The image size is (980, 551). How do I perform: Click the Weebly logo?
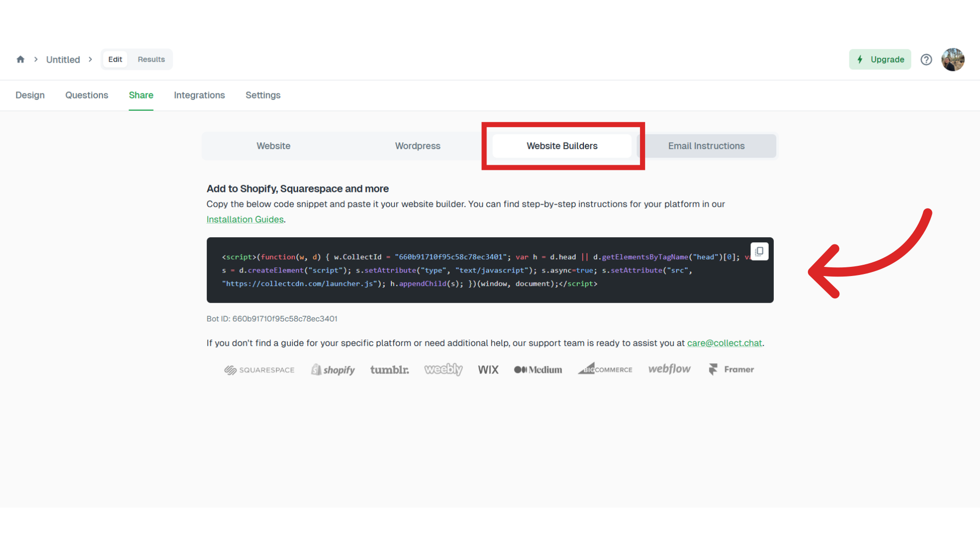point(444,369)
